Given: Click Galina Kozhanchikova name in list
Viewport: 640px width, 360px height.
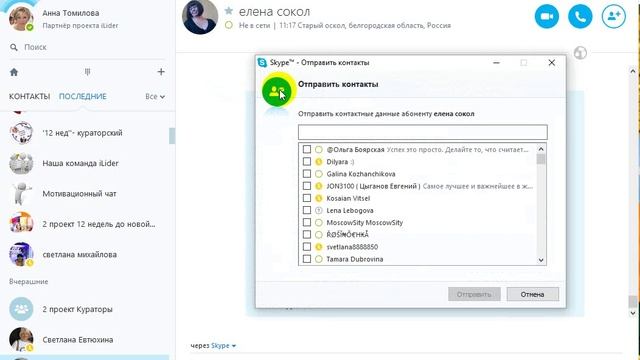Looking at the screenshot, I should pos(361,174).
